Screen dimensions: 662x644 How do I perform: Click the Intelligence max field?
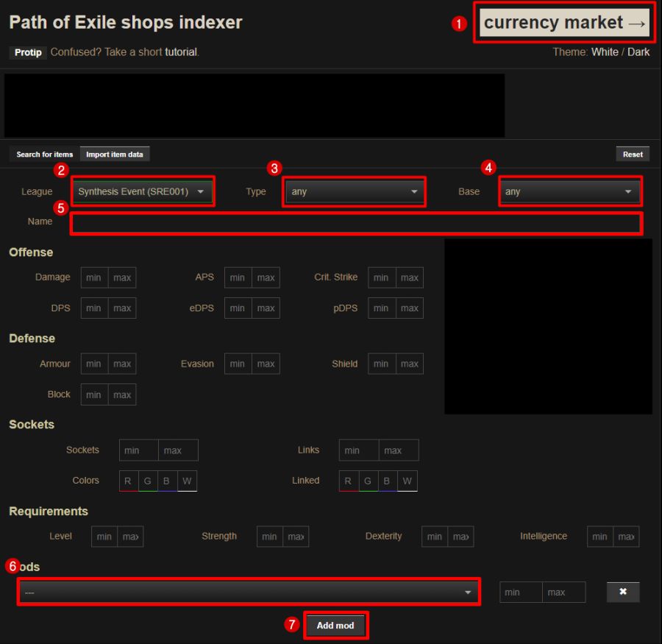coord(626,537)
